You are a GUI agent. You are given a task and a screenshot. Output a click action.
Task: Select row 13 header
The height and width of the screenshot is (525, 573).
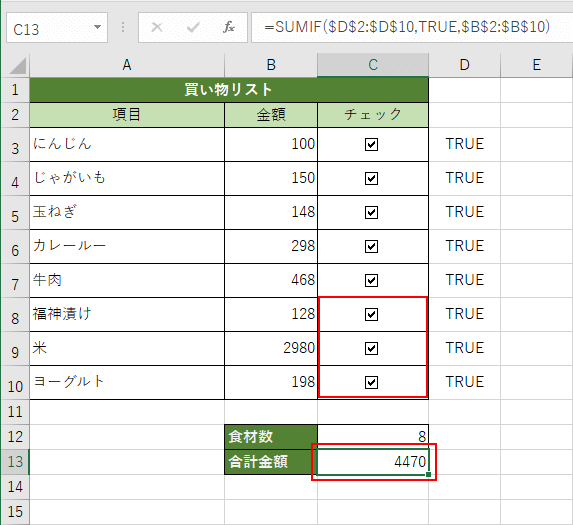(15, 462)
